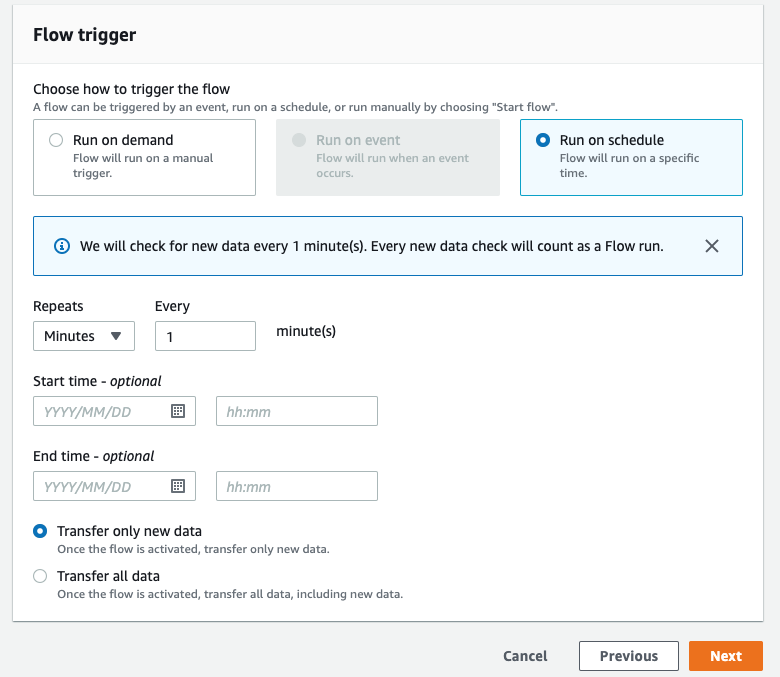Image resolution: width=780 pixels, height=677 pixels.
Task: Open the End time calendar picker
Action: click(178, 486)
